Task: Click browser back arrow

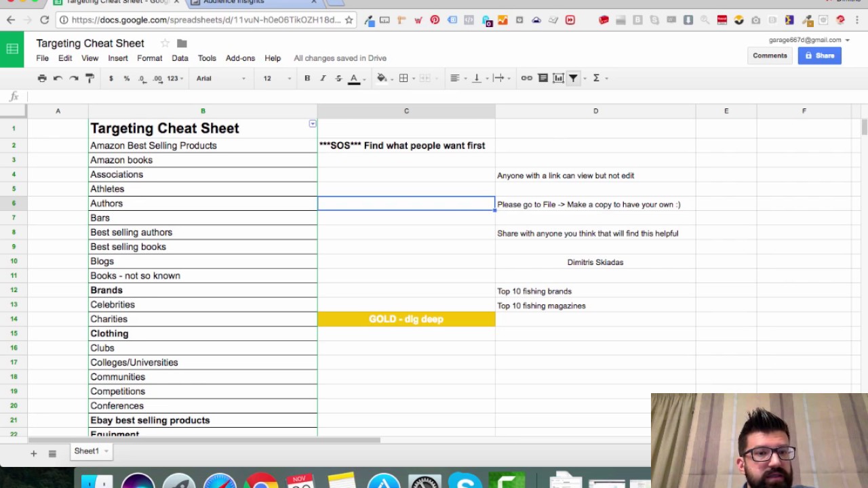Action: tap(11, 20)
